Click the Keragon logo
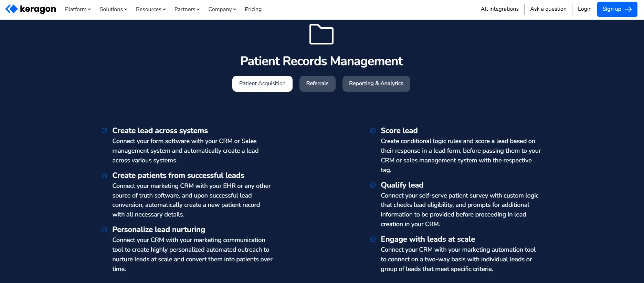Image resolution: width=644 pixels, height=283 pixels. 31,9
